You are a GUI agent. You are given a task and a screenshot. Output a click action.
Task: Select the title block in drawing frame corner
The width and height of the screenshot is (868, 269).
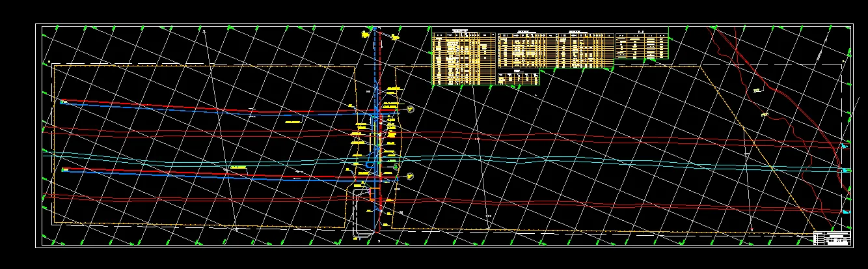click(833, 238)
